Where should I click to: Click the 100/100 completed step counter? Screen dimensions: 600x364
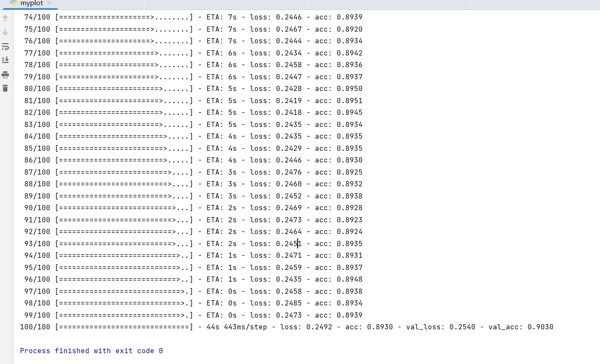[x=35, y=327]
